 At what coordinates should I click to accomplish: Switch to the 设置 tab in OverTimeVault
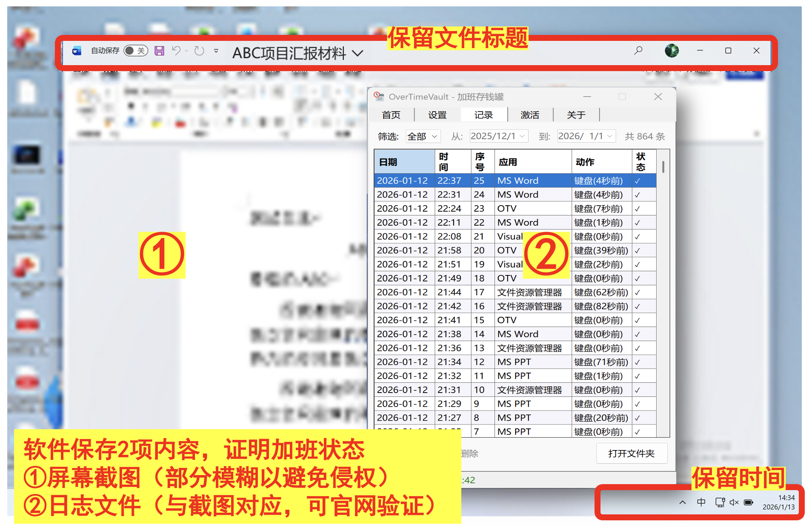click(437, 115)
